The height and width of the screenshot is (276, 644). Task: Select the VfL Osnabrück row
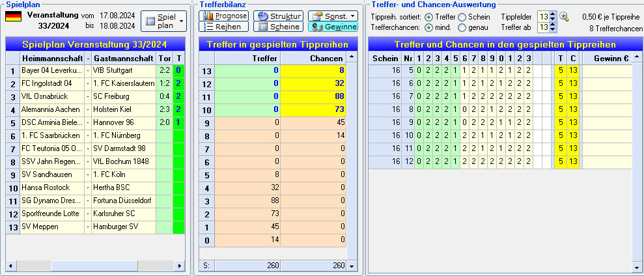tap(95, 96)
